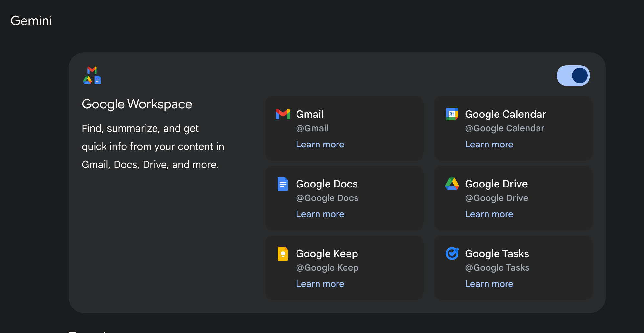Click the Google Tasks card title
The image size is (644, 333).
coord(497,254)
